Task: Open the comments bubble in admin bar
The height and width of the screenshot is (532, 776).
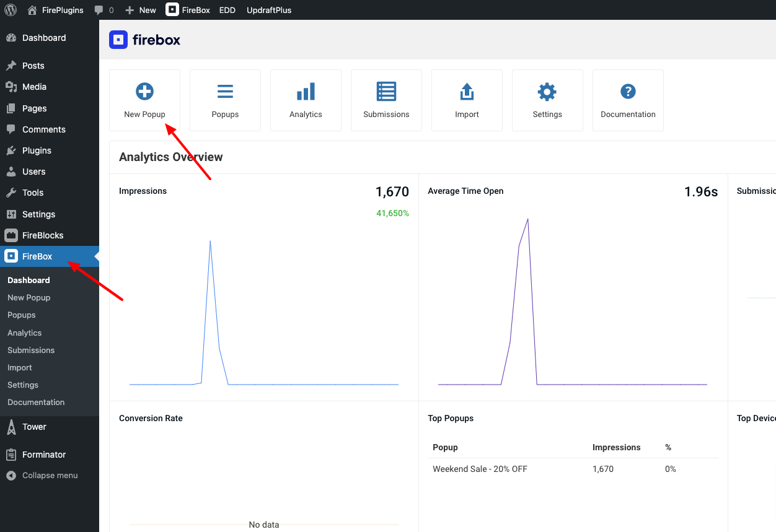Action: point(104,10)
